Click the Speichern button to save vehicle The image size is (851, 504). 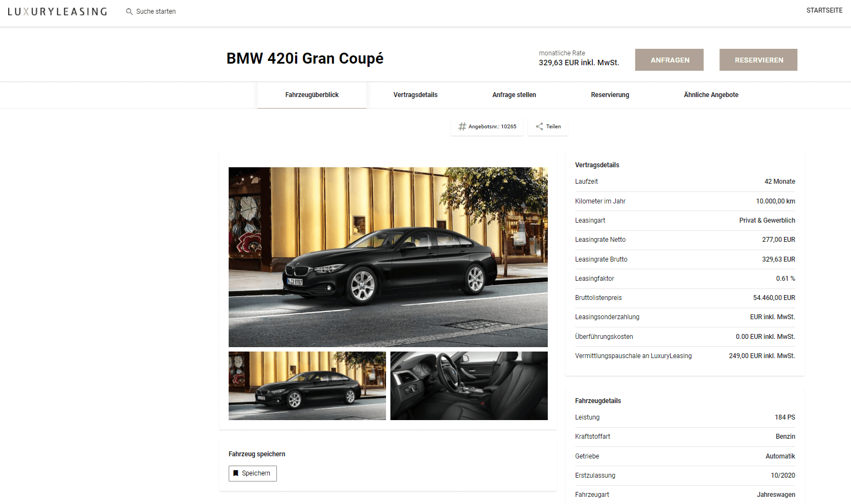(x=253, y=473)
